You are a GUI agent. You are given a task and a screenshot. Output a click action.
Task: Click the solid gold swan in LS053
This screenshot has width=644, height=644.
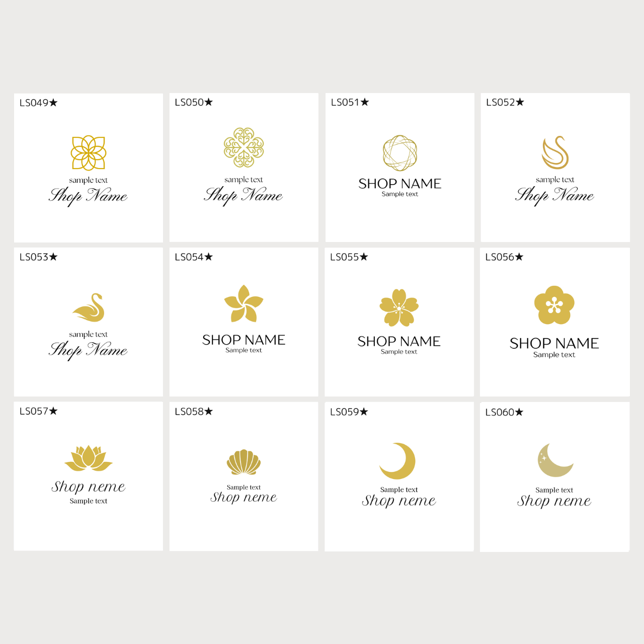[89, 308]
